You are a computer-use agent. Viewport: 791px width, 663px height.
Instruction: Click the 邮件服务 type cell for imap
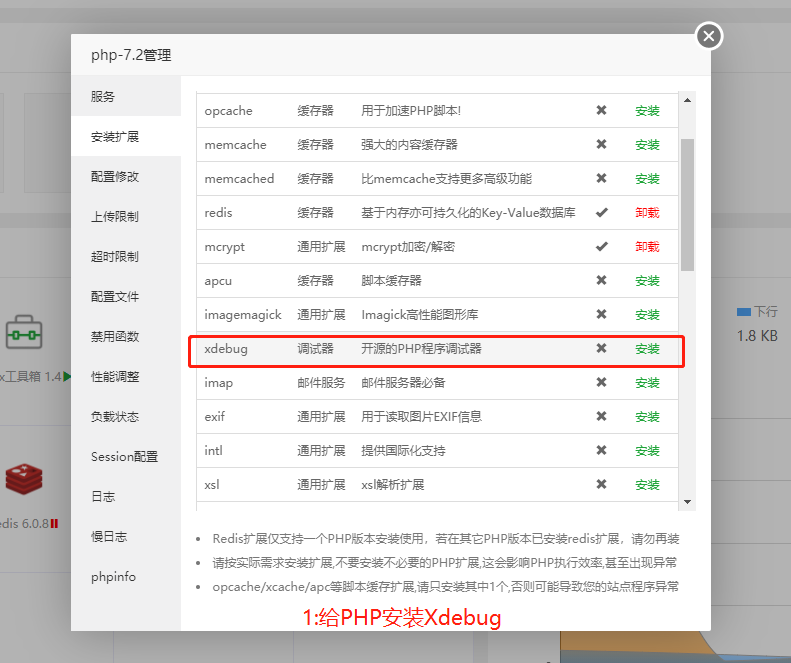pyautogui.click(x=321, y=382)
